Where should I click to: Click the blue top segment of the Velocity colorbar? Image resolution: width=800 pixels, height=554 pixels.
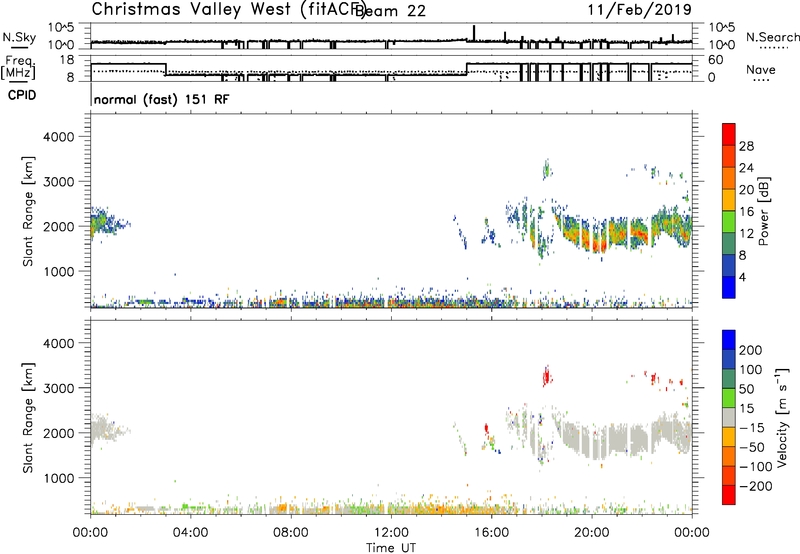729,340
